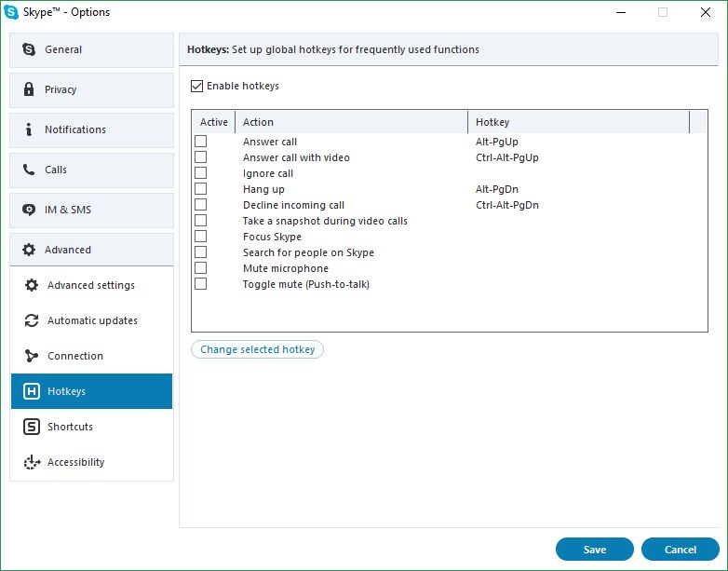Click Change selected hotkey button
Screen dimensions: 728x571
tap(257, 349)
